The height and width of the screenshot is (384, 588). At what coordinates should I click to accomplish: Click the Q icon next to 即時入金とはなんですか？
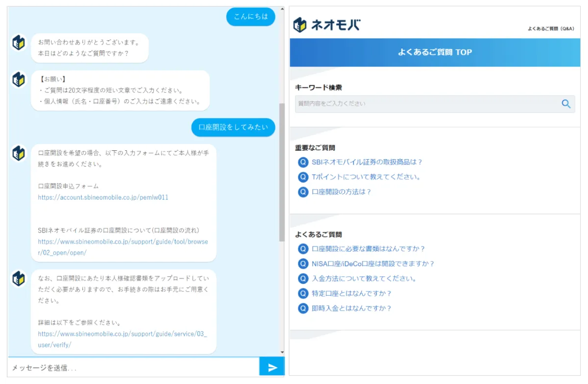click(302, 308)
